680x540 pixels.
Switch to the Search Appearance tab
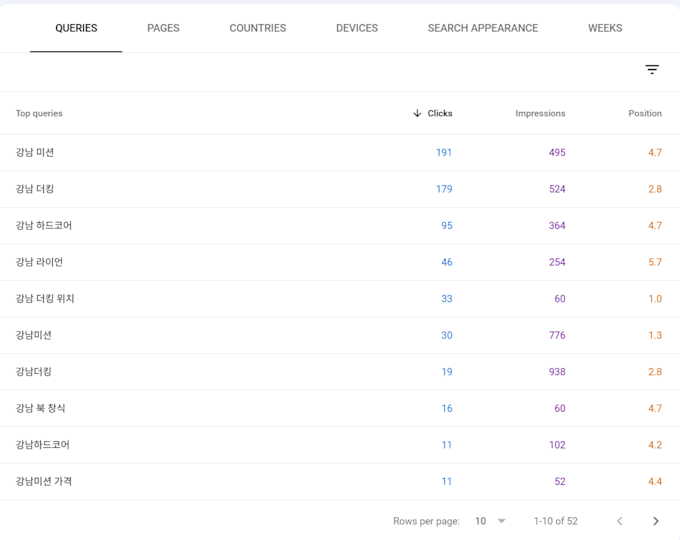[x=483, y=28]
